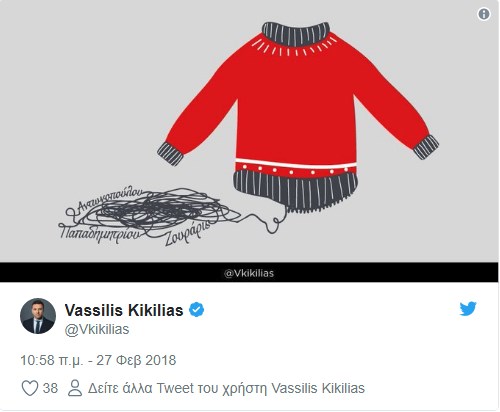Click the sweater's unraveling gray hem
The width and height of the screenshot is (500, 412).
point(295,190)
